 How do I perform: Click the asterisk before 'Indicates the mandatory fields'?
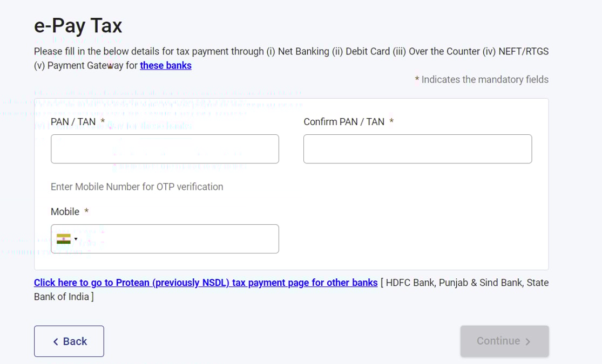pyautogui.click(x=416, y=79)
